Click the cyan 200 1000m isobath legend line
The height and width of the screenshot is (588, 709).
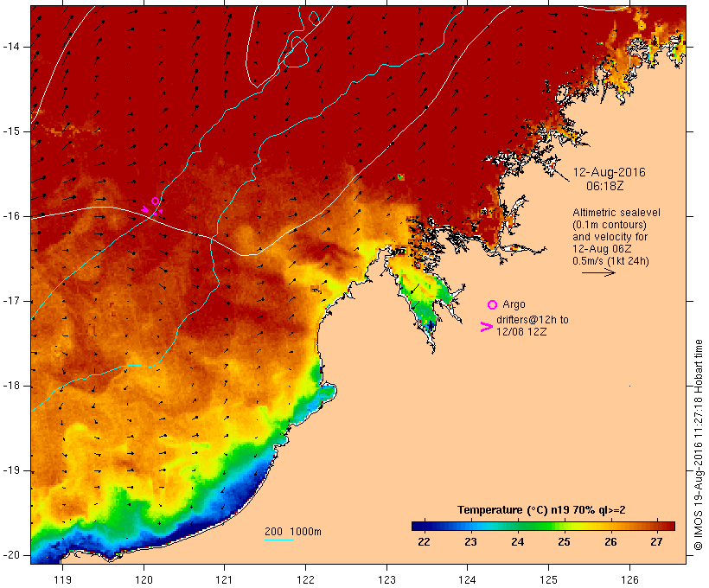click(279, 540)
